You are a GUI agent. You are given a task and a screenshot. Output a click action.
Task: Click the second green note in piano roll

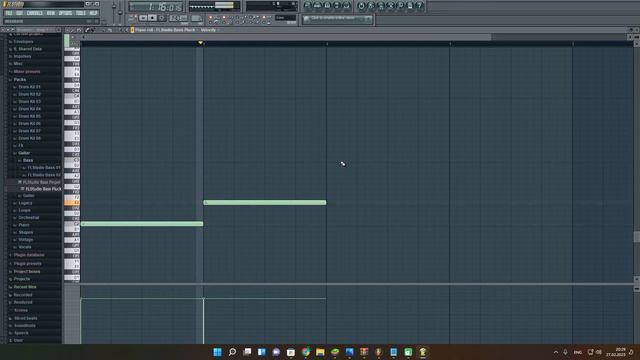(264, 202)
